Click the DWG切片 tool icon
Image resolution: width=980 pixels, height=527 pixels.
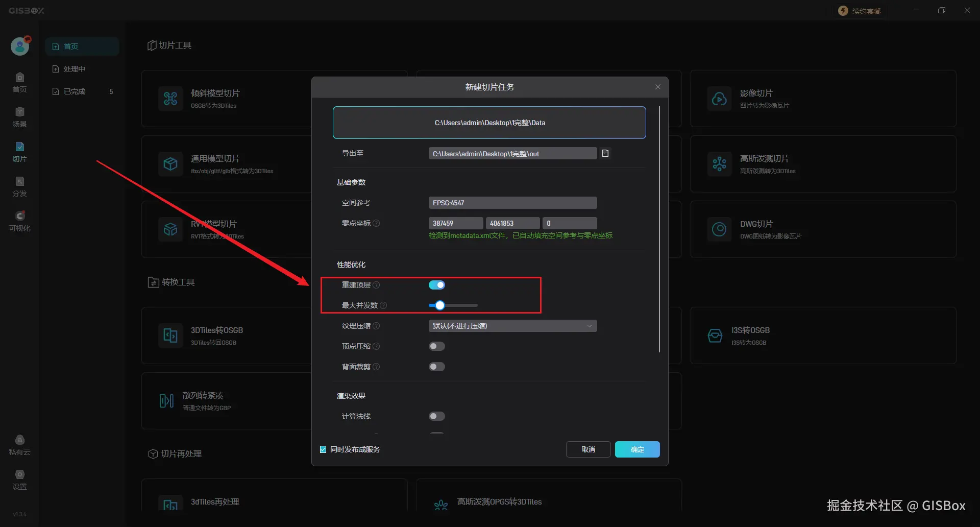pos(719,229)
